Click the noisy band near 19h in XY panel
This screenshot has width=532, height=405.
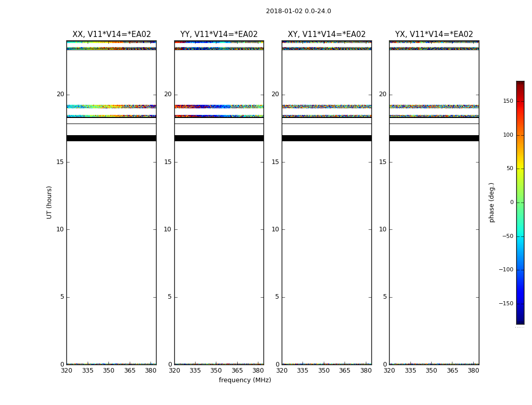(327, 106)
